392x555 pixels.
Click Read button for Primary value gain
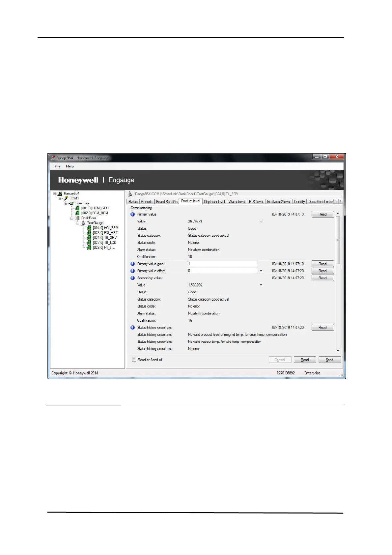(x=323, y=264)
